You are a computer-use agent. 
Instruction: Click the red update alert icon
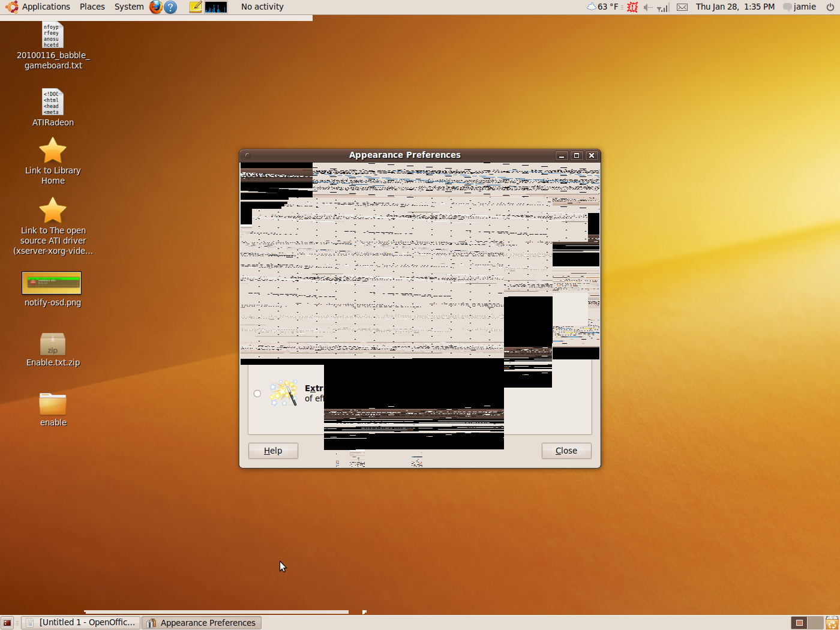[632, 7]
